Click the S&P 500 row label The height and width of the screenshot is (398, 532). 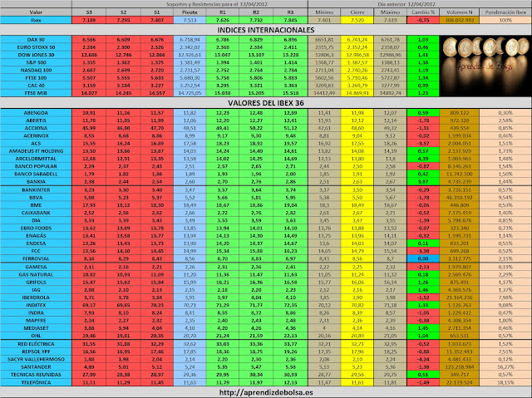36,62
